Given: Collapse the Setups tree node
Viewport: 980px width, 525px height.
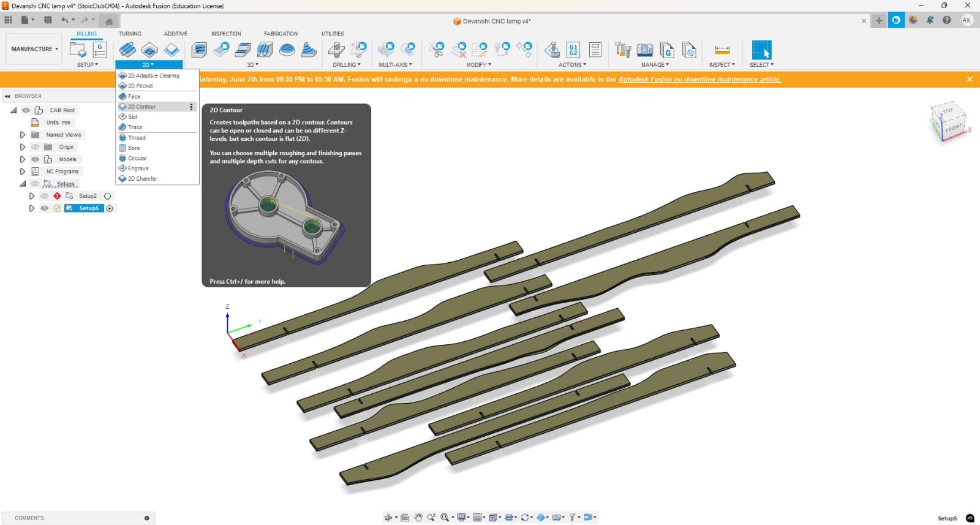Looking at the screenshot, I should (23, 184).
